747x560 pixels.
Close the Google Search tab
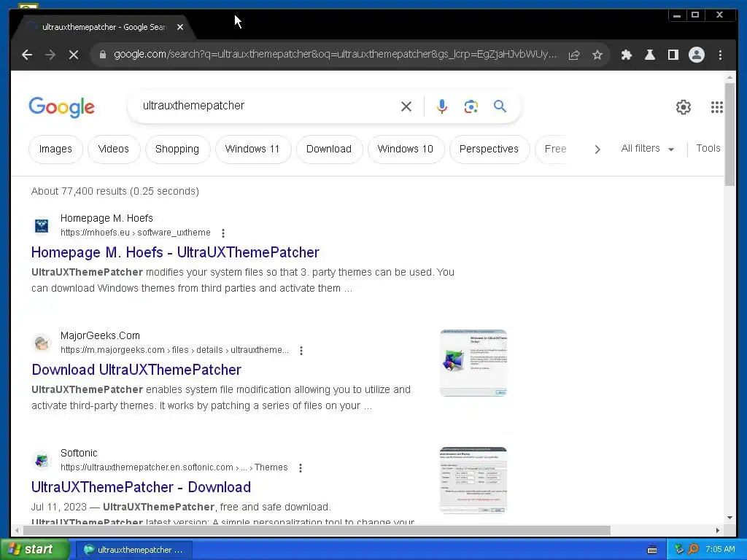pyautogui.click(x=180, y=27)
